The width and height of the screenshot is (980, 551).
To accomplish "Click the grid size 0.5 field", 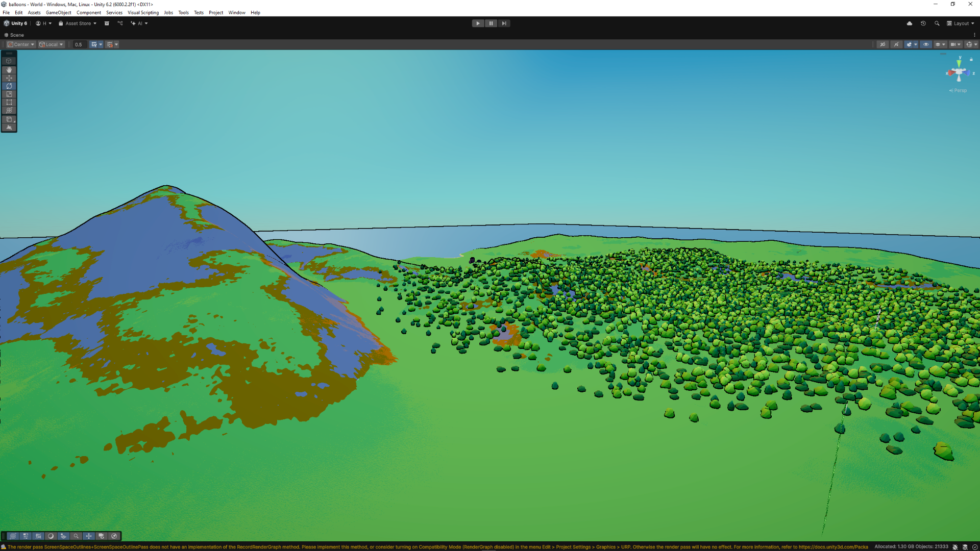I will pyautogui.click(x=79, y=44).
